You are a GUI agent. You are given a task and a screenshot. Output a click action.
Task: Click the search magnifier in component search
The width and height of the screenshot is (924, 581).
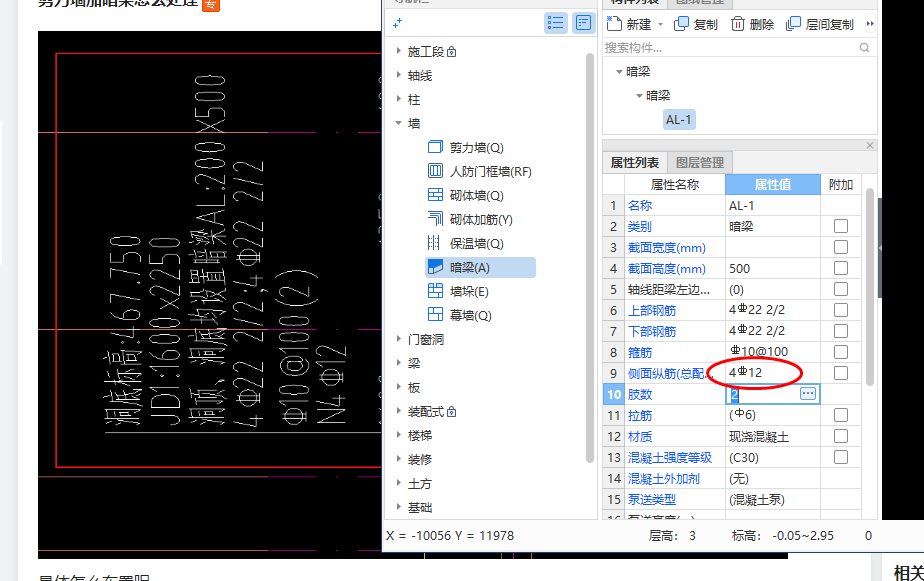(864, 48)
